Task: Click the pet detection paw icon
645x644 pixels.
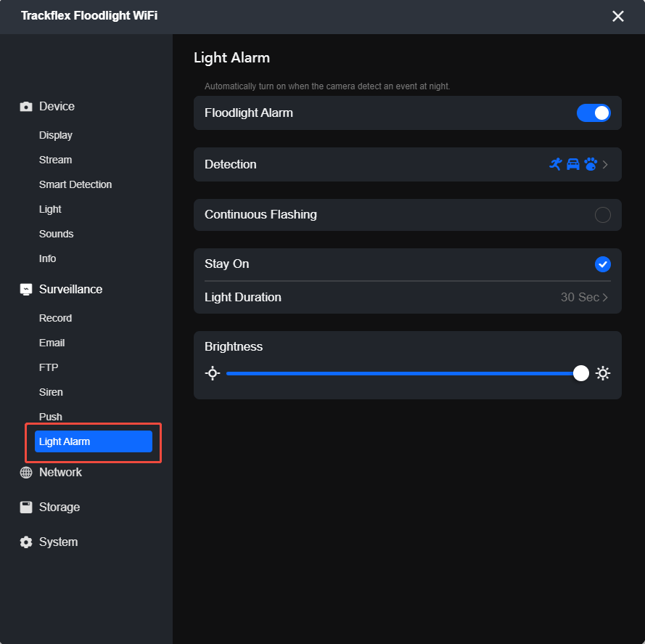Action: (x=591, y=164)
